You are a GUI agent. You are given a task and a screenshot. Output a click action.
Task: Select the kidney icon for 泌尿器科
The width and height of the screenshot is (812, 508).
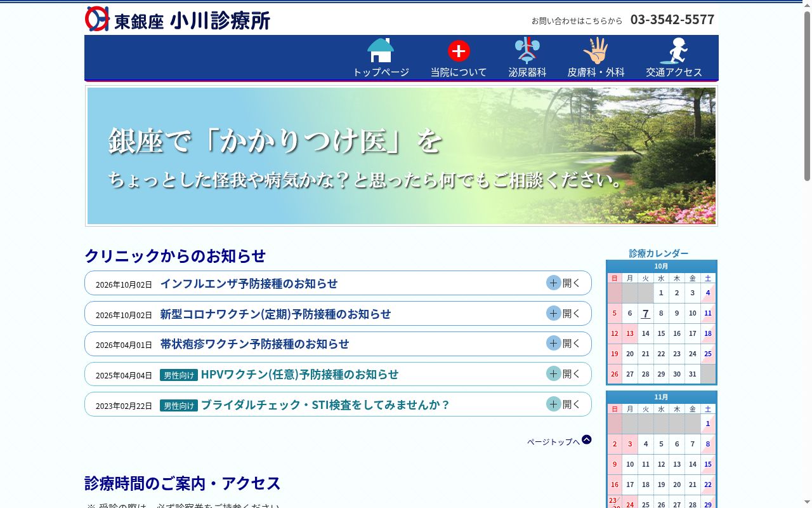tap(527, 50)
